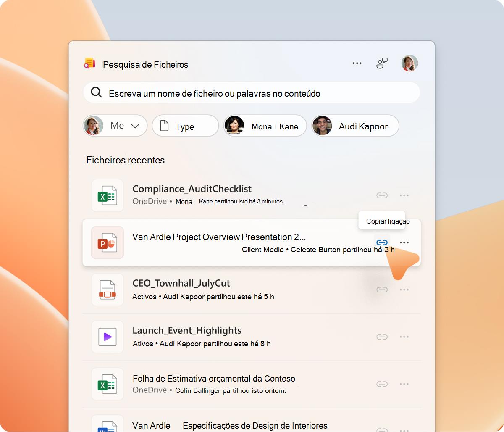
Task: Click the Pesquisa de Ficheiros app logo
Action: click(x=89, y=63)
